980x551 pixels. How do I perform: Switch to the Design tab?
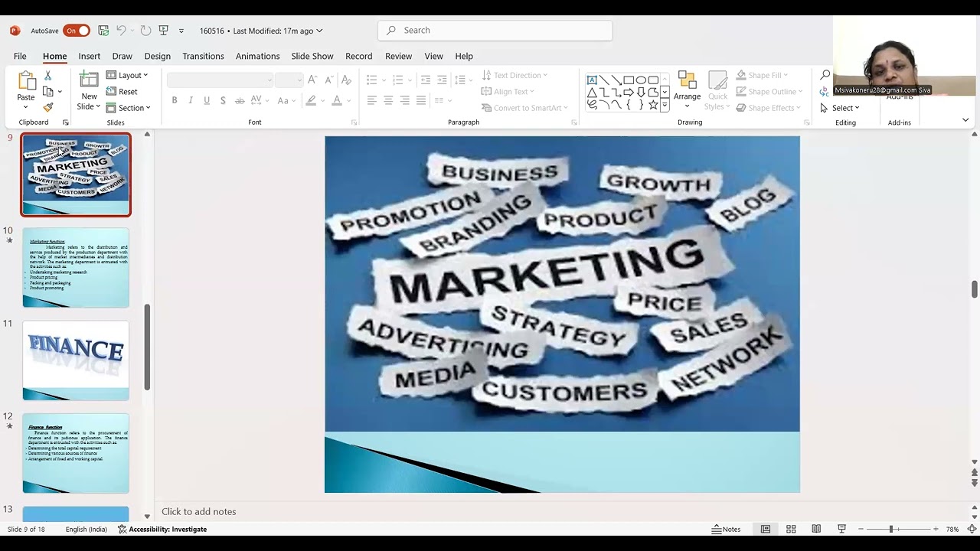pyautogui.click(x=157, y=56)
